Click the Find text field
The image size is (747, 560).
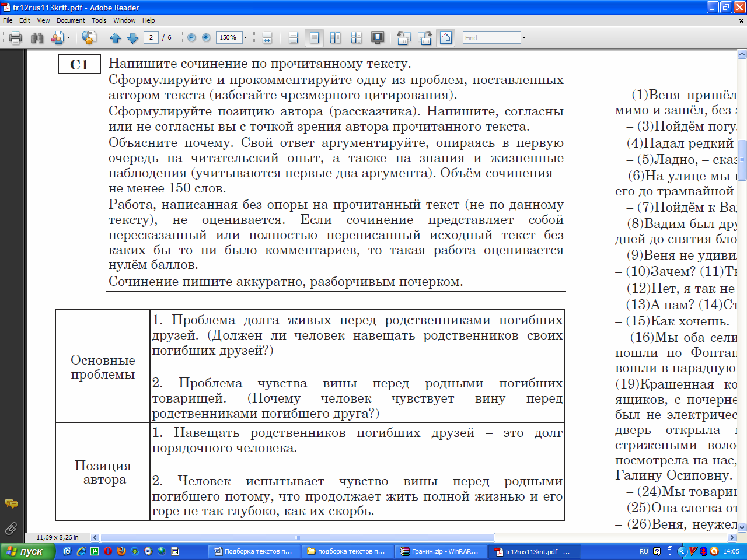tap(491, 38)
